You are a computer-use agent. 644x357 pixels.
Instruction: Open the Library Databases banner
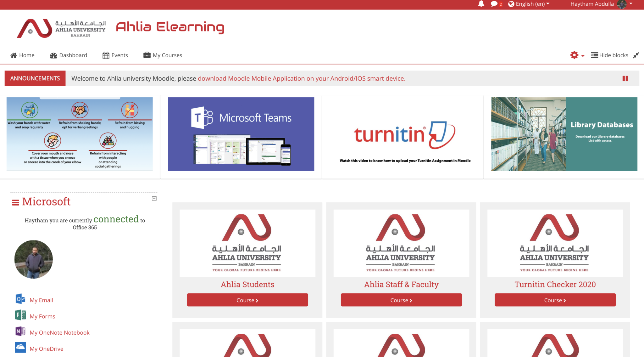[564, 134]
